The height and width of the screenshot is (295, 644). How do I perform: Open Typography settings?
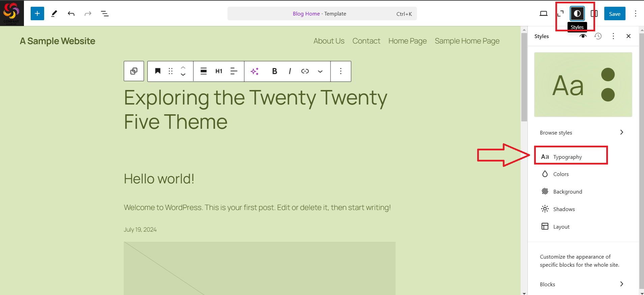[583, 157]
